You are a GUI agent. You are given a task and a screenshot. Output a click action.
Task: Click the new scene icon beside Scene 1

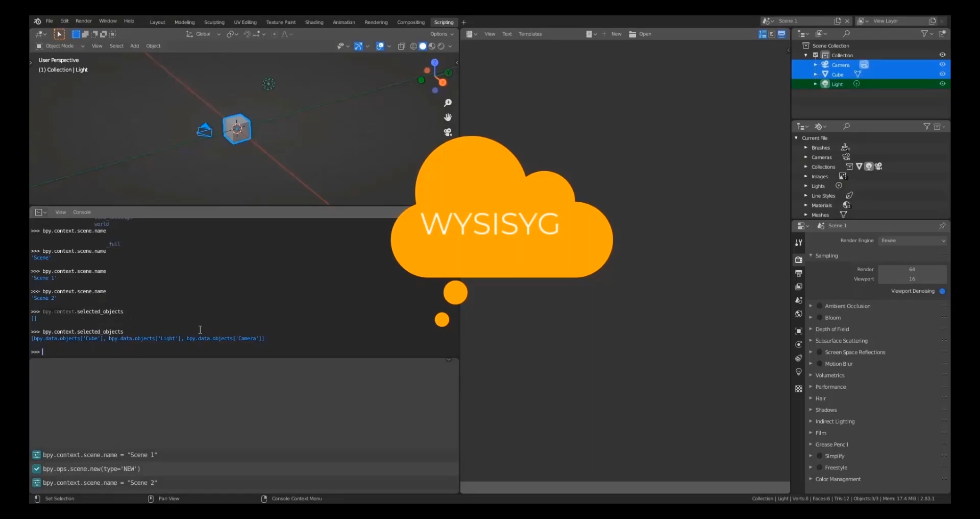pos(838,21)
